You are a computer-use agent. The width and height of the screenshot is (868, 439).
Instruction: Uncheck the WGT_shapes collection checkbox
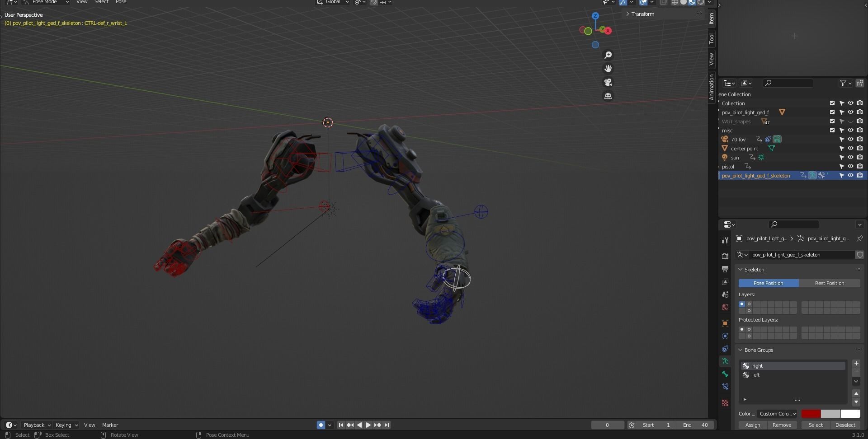(x=832, y=121)
